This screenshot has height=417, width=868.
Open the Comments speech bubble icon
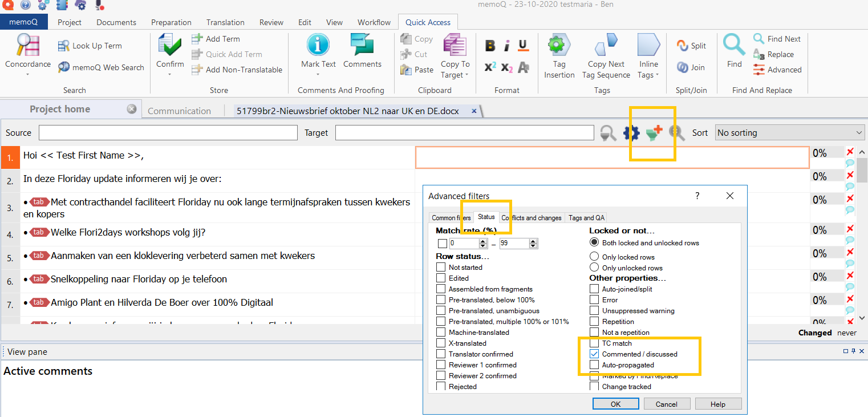(362, 46)
